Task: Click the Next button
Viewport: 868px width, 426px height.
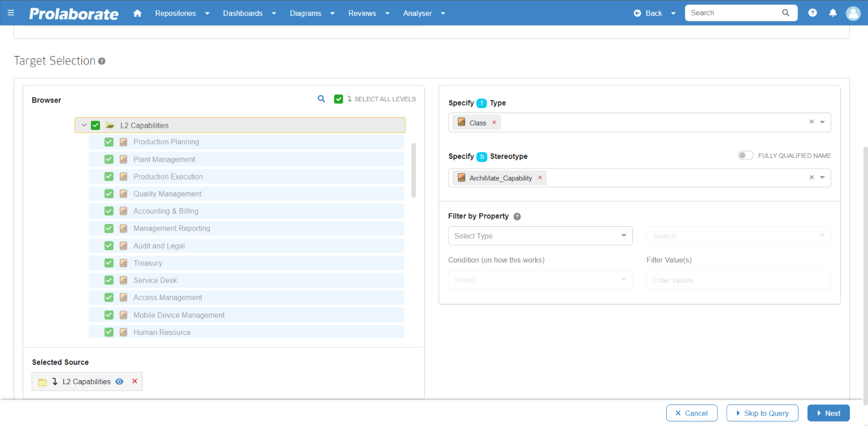Action: 828,412
